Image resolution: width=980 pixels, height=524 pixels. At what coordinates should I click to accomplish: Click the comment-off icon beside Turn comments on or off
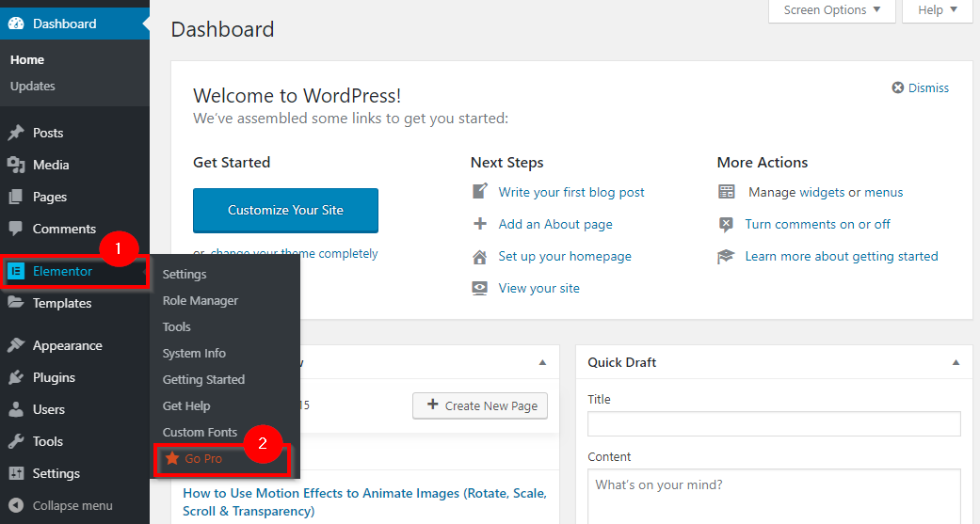(726, 224)
